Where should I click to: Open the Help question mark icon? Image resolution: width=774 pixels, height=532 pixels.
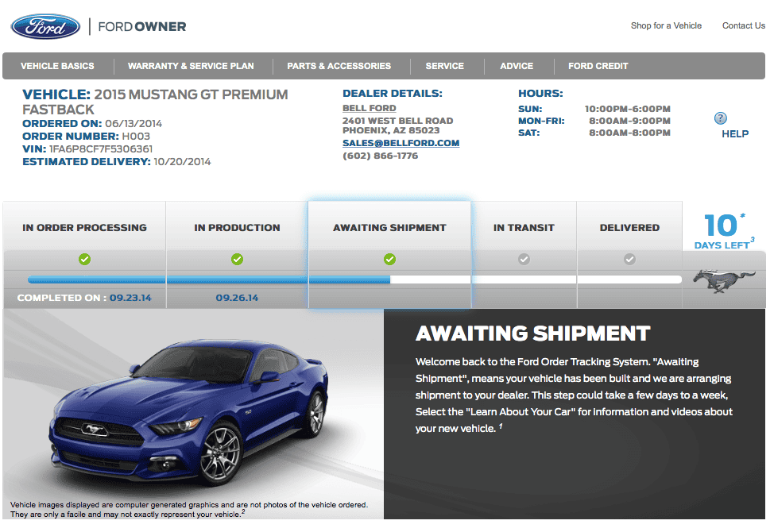pos(720,118)
